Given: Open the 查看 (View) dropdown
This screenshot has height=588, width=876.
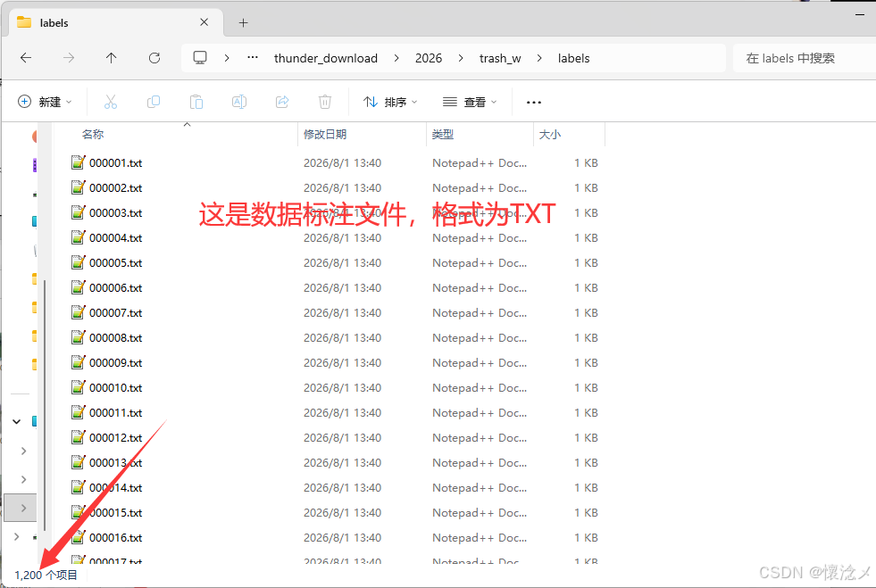Looking at the screenshot, I should (470, 102).
